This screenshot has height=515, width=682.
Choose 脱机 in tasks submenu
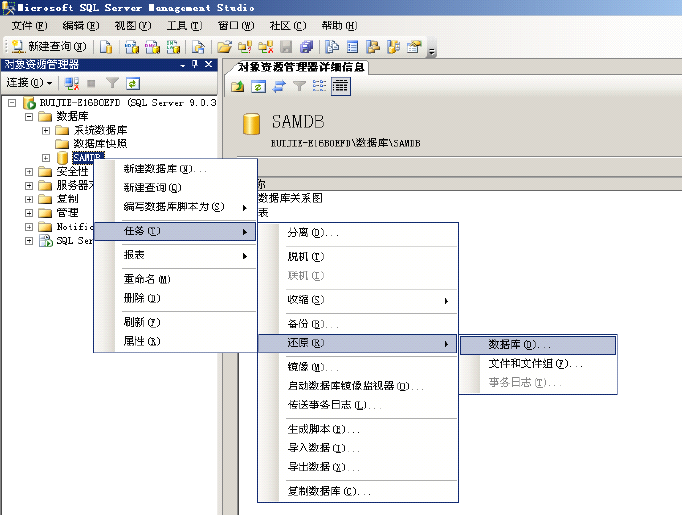coord(358,257)
